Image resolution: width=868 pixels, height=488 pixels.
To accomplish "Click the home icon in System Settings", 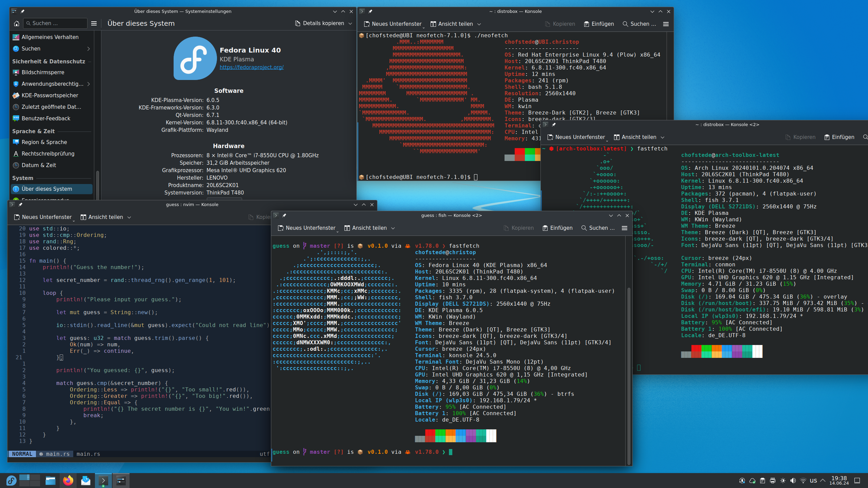I will point(16,23).
